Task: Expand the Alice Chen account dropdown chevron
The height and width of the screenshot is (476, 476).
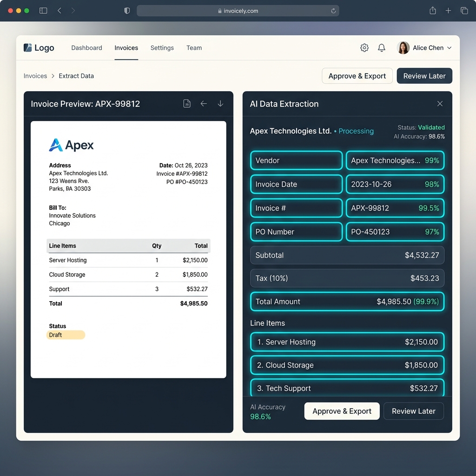Action: tap(450, 48)
